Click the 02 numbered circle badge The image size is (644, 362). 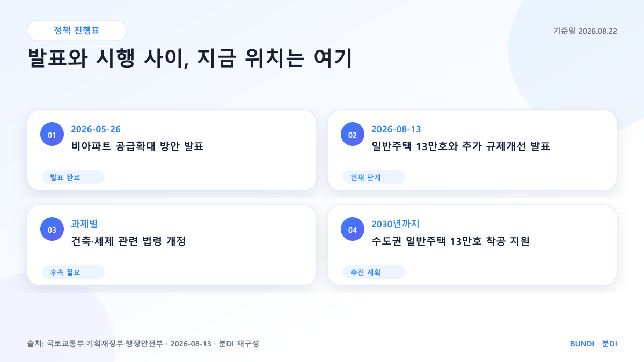pyautogui.click(x=353, y=135)
